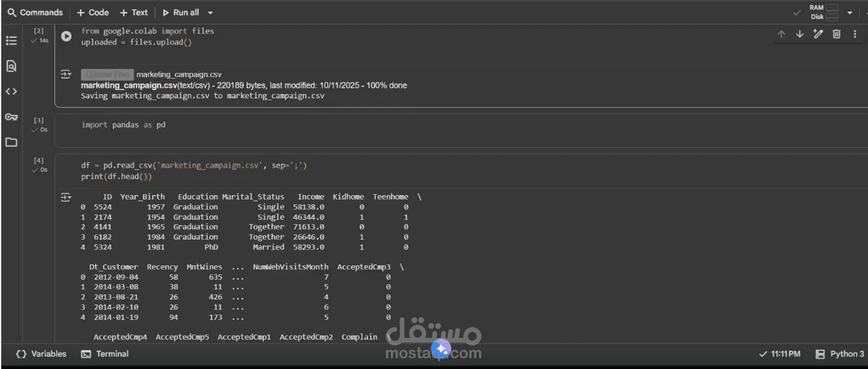This screenshot has width=868, height=369.
Task: Click the Choose Files button
Action: pos(107,74)
